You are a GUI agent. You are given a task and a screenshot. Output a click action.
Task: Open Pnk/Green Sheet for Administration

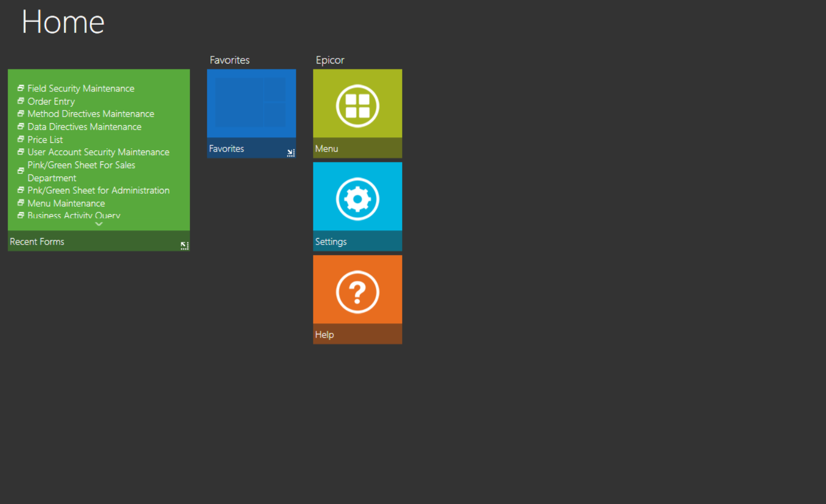point(99,190)
